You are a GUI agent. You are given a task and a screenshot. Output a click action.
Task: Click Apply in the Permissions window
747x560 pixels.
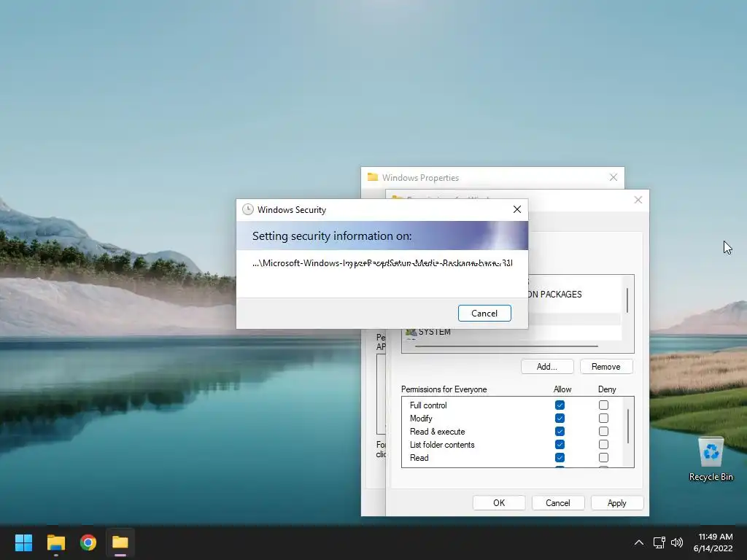pyautogui.click(x=616, y=503)
